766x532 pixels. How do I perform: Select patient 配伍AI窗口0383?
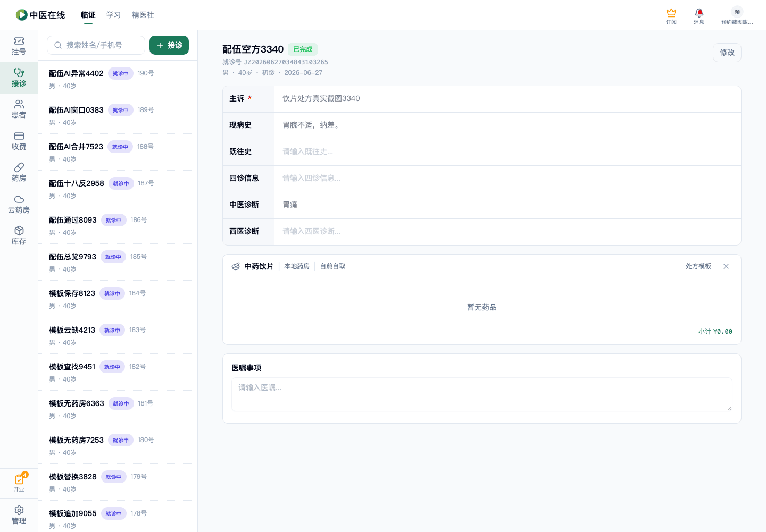(x=118, y=115)
